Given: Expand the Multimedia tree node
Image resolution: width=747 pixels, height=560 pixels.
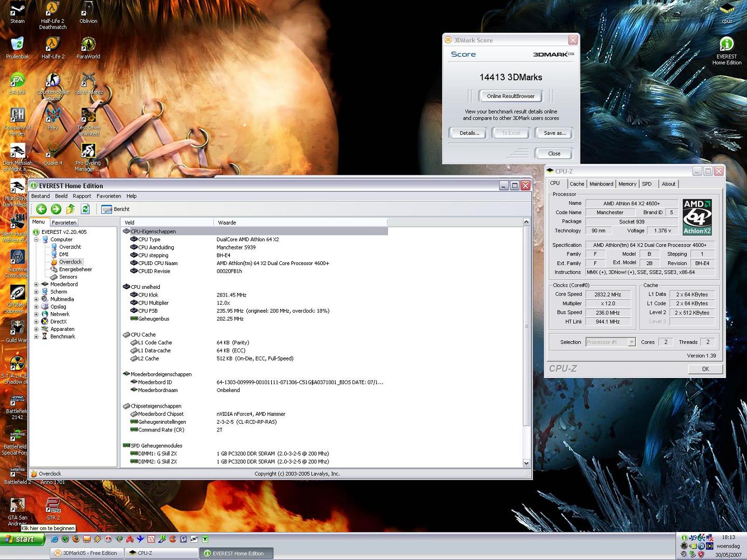Looking at the screenshot, I should point(36,299).
